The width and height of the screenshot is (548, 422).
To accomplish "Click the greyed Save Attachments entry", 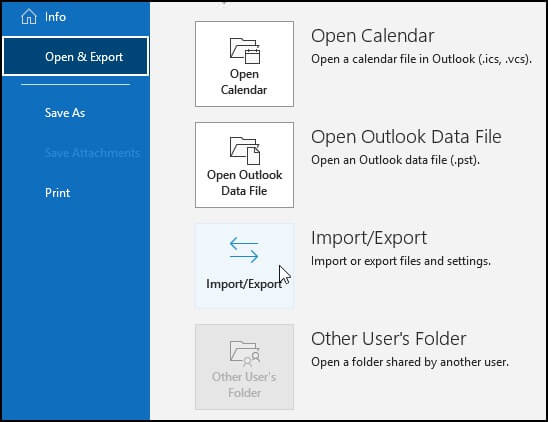I will 93,153.
